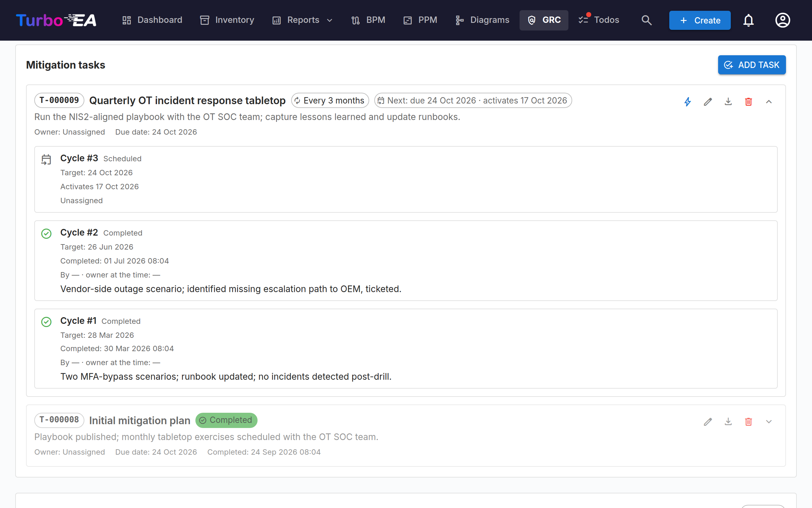Image resolution: width=812 pixels, height=508 pixels.
Task: Click the Playbook published description text
Action: 206,437
